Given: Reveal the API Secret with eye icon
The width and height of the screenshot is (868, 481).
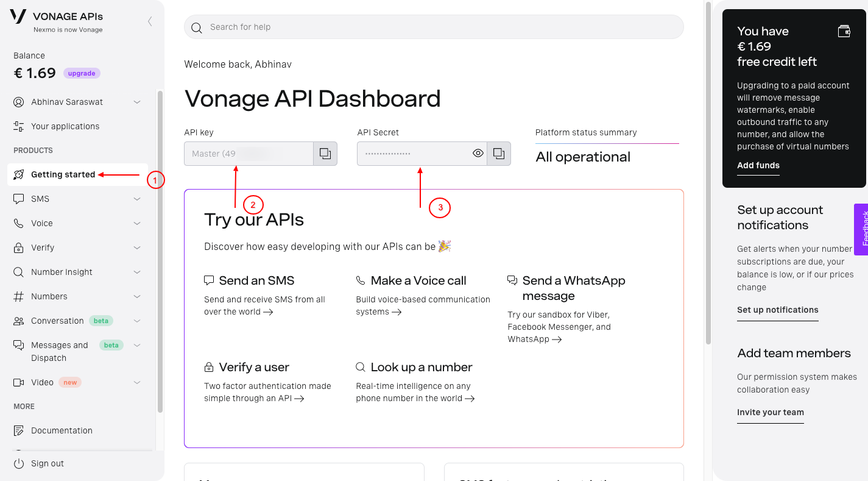Looking at the screenshot, I should pos(478,154).
